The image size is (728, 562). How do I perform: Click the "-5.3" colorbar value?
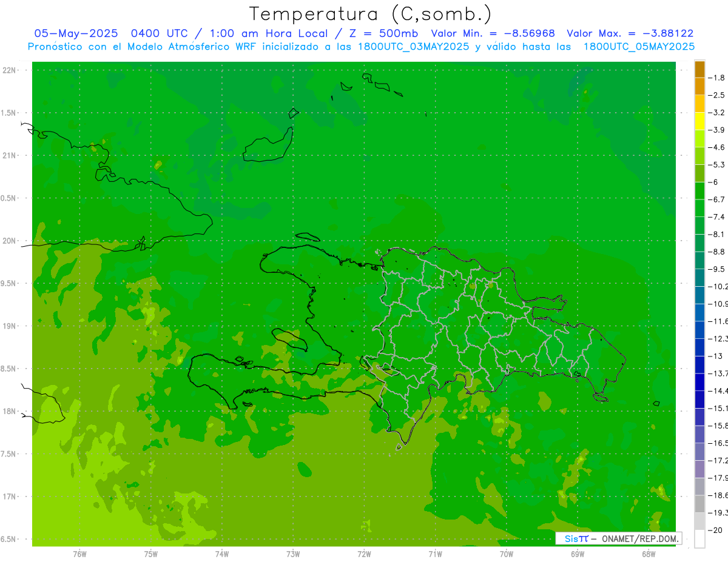click(716, 164)
